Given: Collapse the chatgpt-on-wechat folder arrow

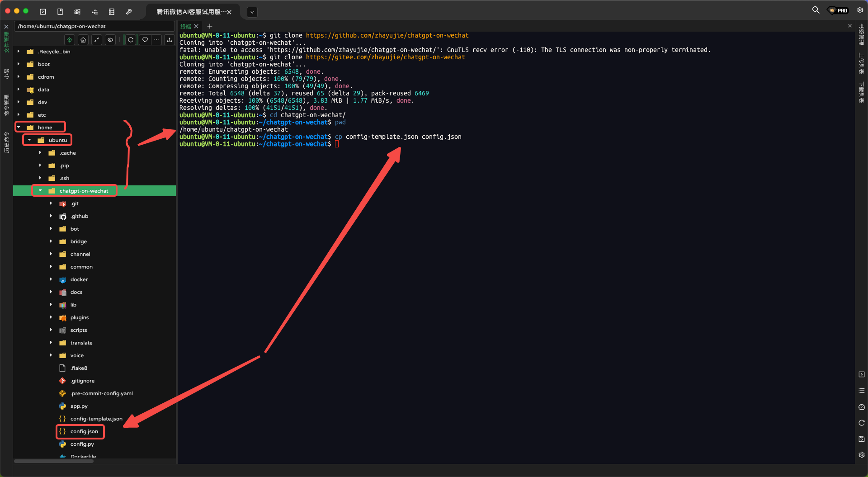Looking at the screenshot, I should click(40, 191).
